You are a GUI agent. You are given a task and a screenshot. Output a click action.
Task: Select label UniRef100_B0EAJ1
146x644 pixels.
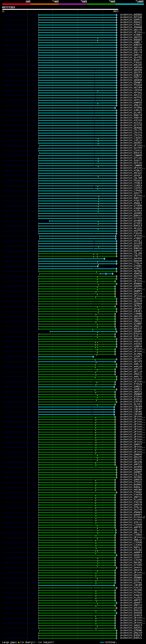coord(131,638)
